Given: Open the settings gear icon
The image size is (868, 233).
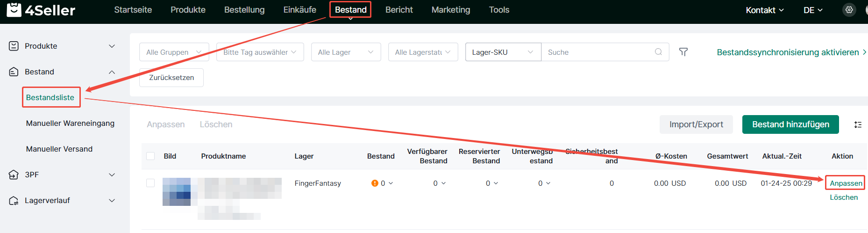Looking at the screenshot, I should [849, 10].
